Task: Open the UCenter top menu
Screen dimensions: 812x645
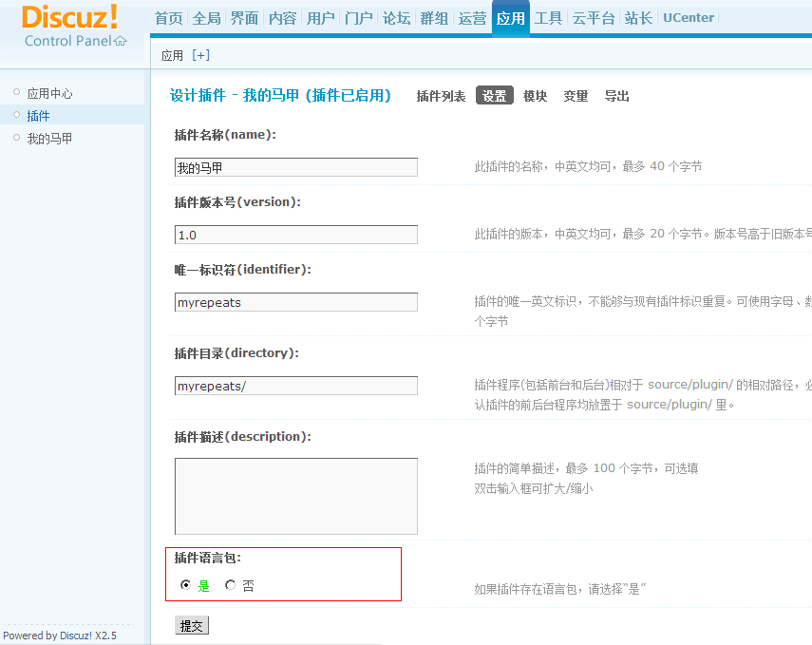Action: [x=689, y=18]
